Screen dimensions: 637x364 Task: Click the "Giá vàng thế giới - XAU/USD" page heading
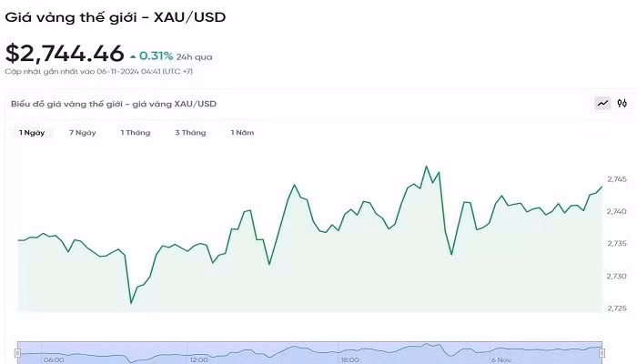click(116, 16)
